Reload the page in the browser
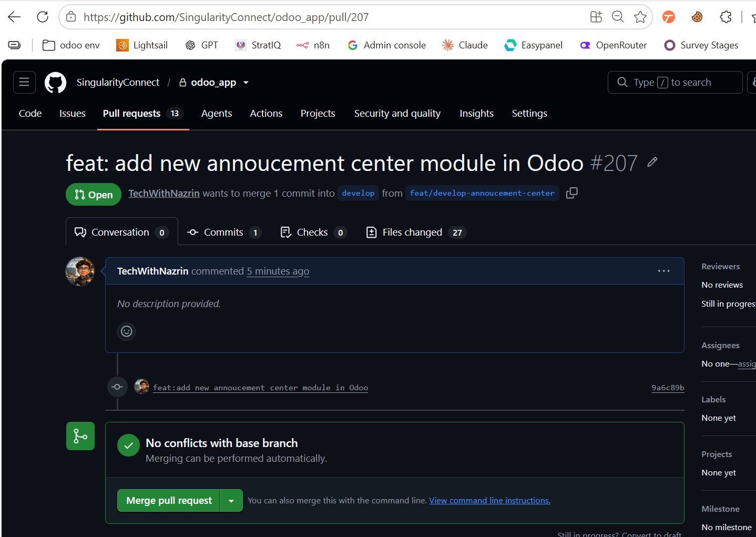This screenshot has width=756, height=537. pos(43,17)
